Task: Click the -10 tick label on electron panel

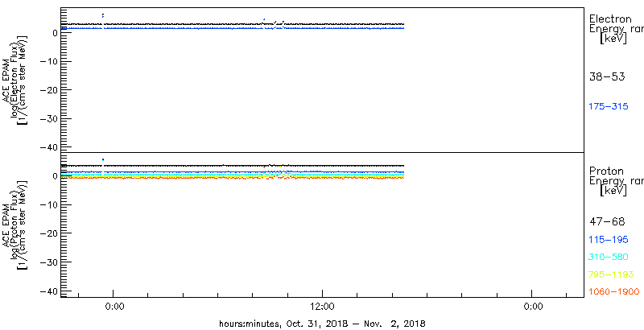Action: coord(50,61)
